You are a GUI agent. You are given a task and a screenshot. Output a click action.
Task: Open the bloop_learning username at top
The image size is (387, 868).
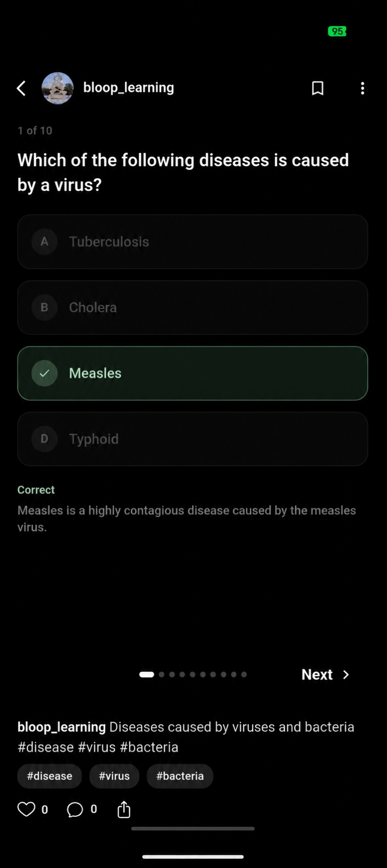[x=129, y=87]
